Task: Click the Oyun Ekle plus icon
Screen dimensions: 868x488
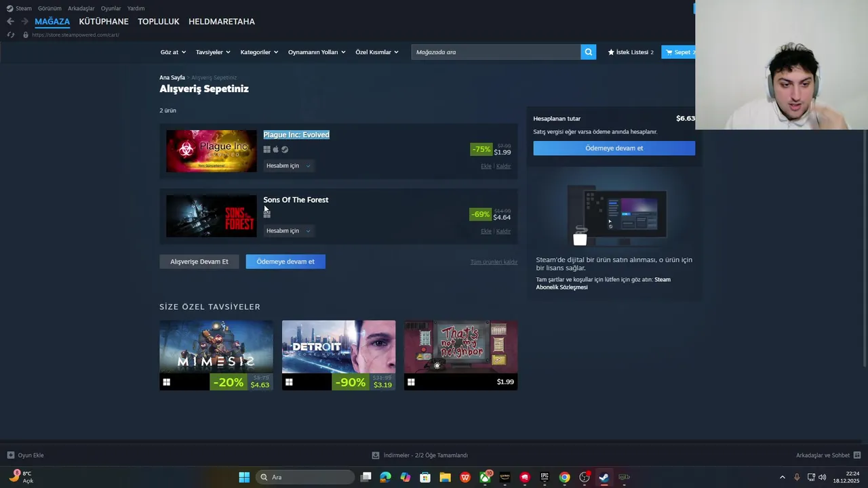Action: pyautogui.click(x=10, y=455)
